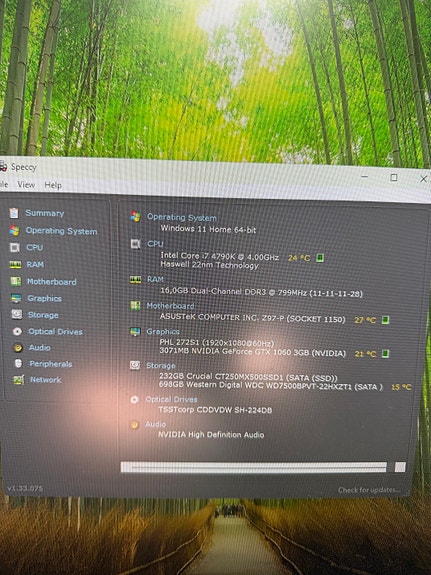Open the Motherboard icon in sidebar
Viewport: 431px width, 575px height.
(15, 281)
